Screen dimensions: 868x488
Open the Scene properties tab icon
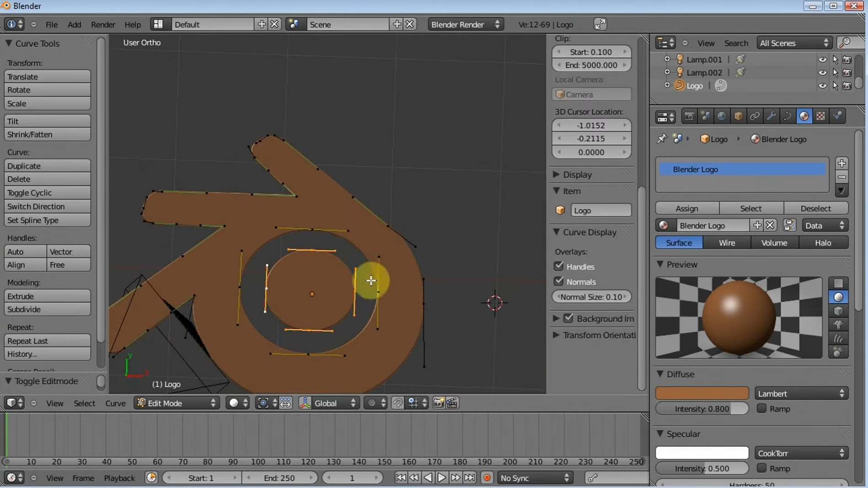pyautogui.click(x=706, y=116)
